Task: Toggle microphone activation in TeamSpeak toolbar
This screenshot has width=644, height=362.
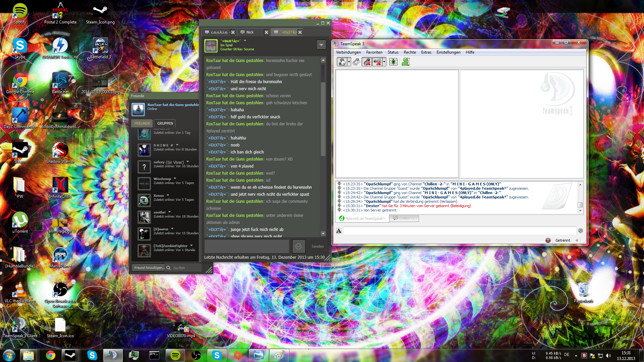Action: [x=356, y=62]
